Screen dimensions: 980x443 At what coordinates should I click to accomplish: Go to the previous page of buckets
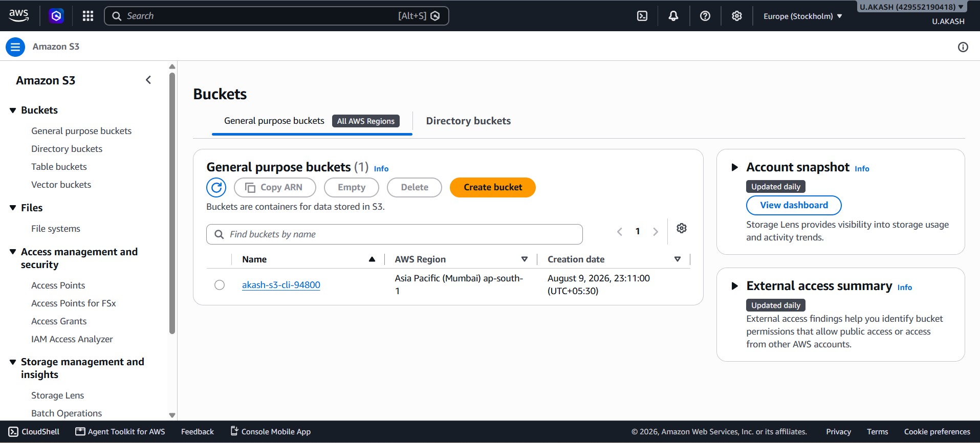620,232
